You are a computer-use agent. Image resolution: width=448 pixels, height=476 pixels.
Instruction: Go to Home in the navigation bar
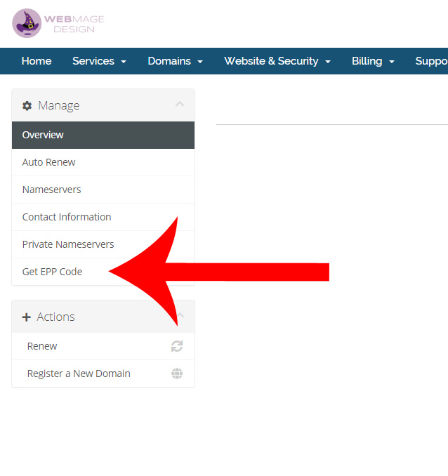(37, 61)
